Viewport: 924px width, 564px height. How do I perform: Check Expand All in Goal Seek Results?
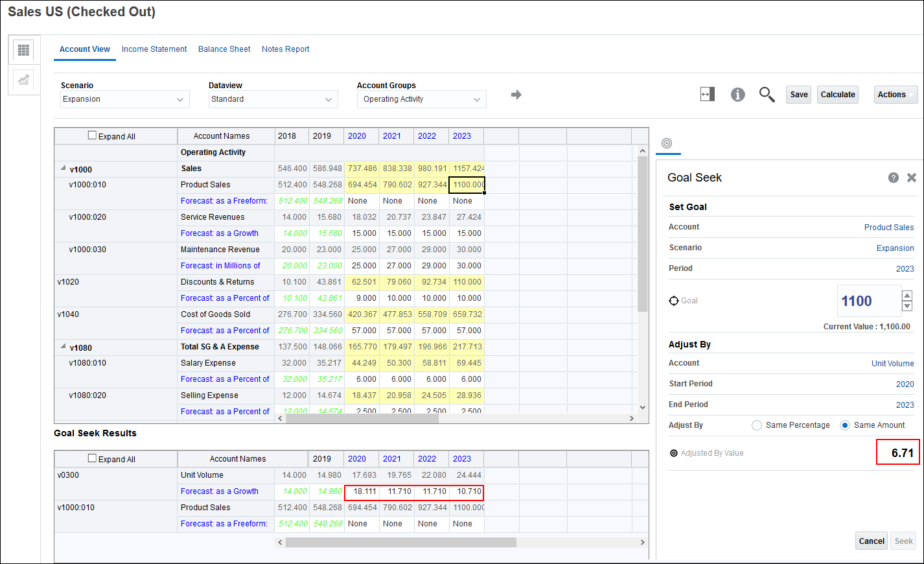(x=91, y=459)
